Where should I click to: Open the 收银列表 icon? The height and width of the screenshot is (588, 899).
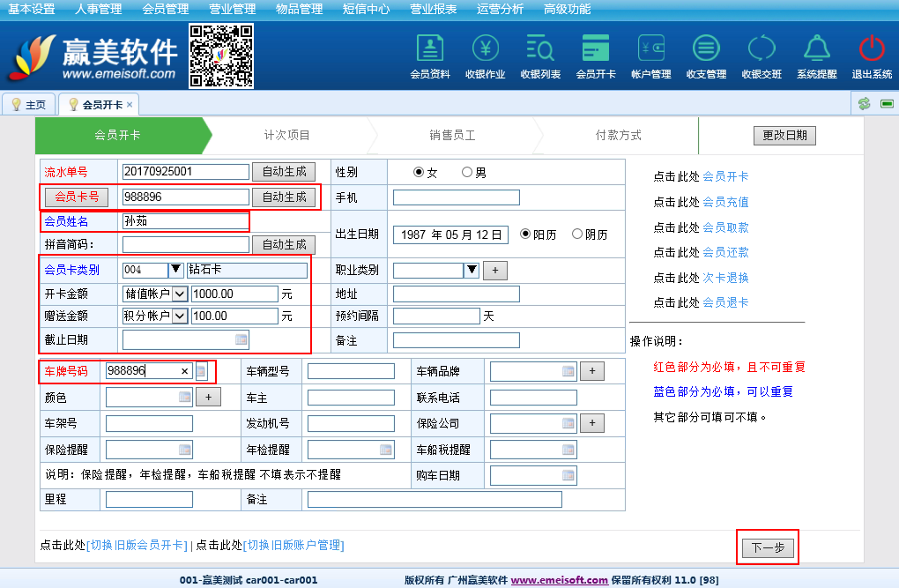pos(540,48)
